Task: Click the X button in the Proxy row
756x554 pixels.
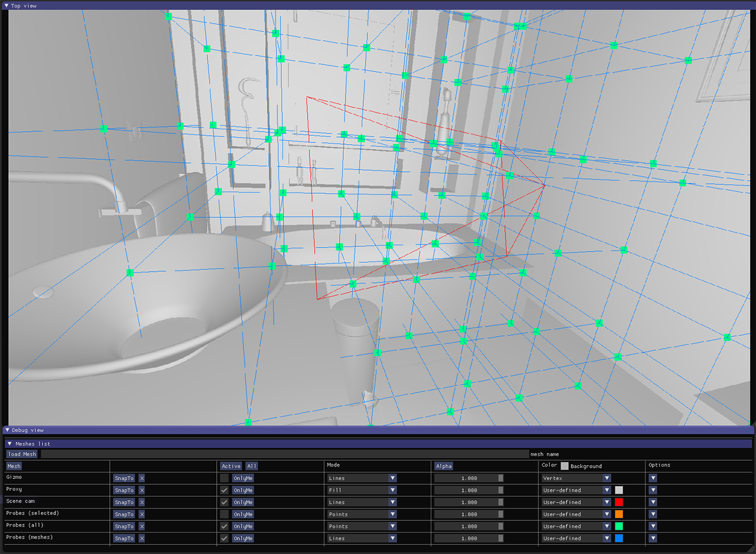Action: tap(142, 490)
